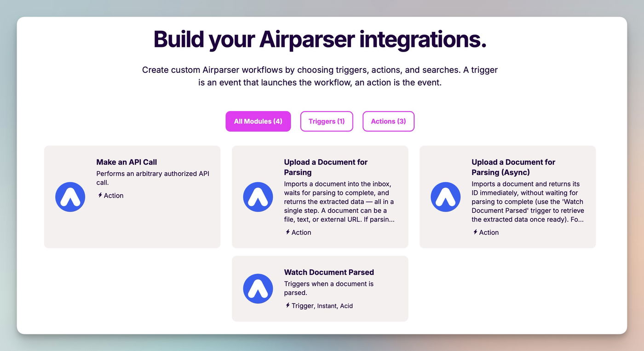This screenshot has width=644, height=351.
Task: Click the Airparser logo on Watch Document Parsed card
Action: coord(258,289)
